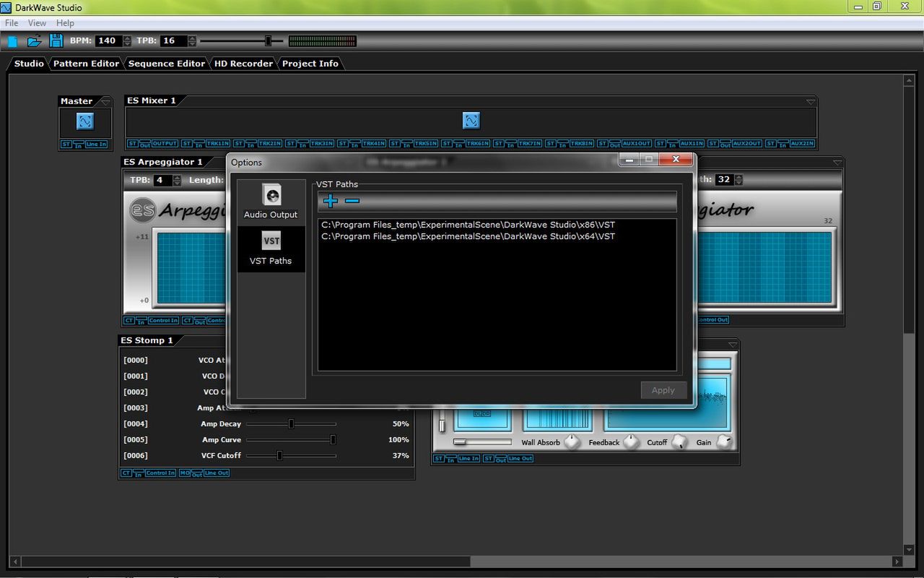The height and width of the screenshot is (578, 924).
Task: Click the Amp Curve slider
Action: pos(290,440)
